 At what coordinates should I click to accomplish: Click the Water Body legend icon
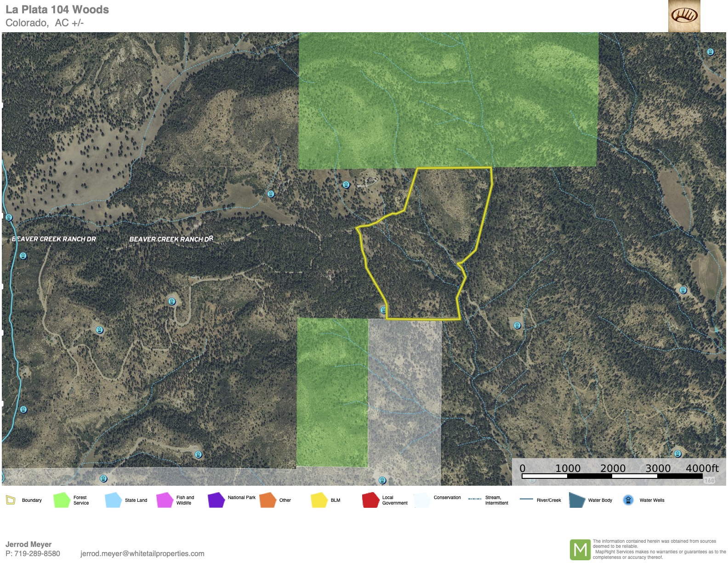coord(576,500)
